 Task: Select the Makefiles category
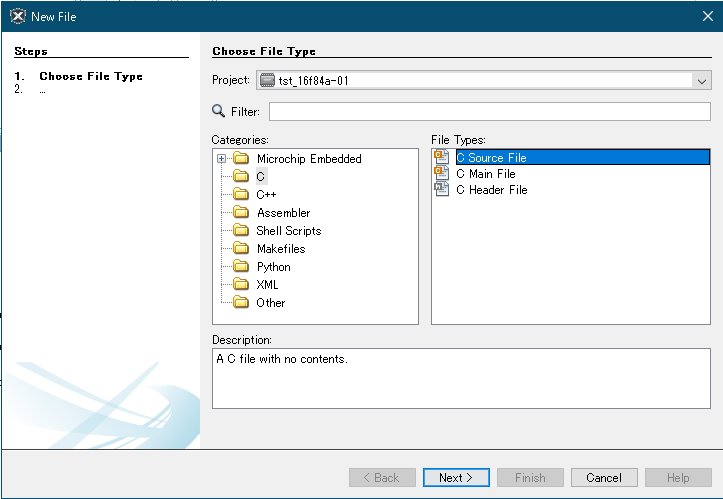(281, 249)
